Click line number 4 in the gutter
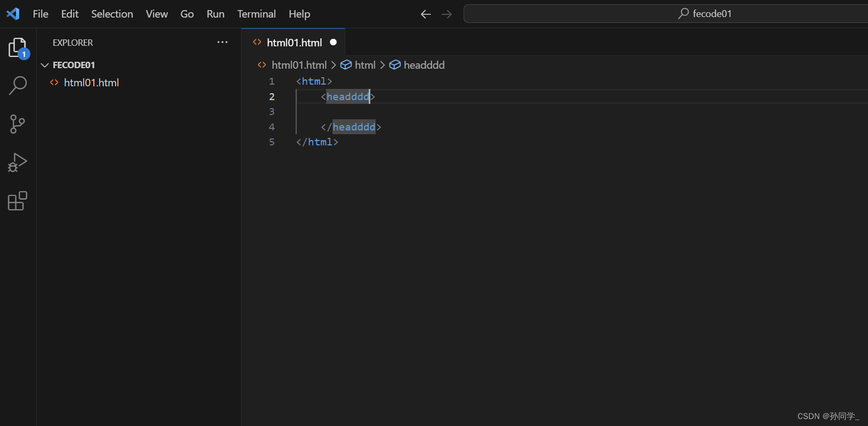Screen dimensions: 868x426 click(272, 127)
